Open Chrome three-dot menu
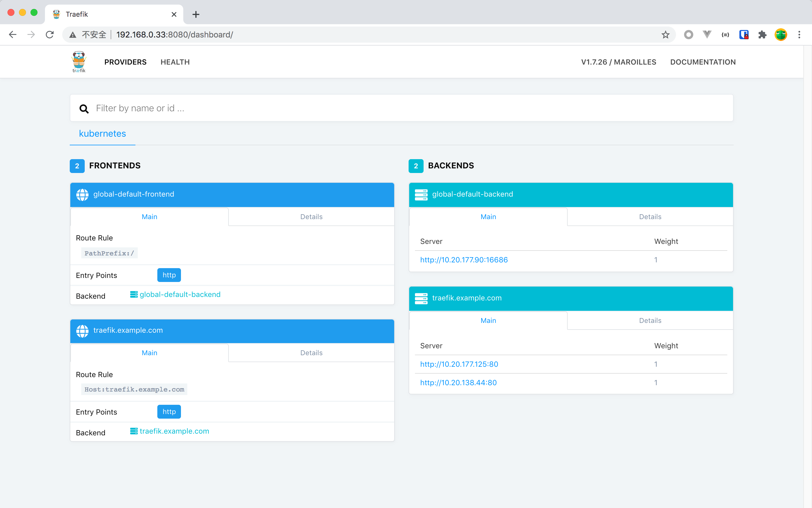This screenshot has width=812, height=508. pyautogui.click(x=799, y=35)
